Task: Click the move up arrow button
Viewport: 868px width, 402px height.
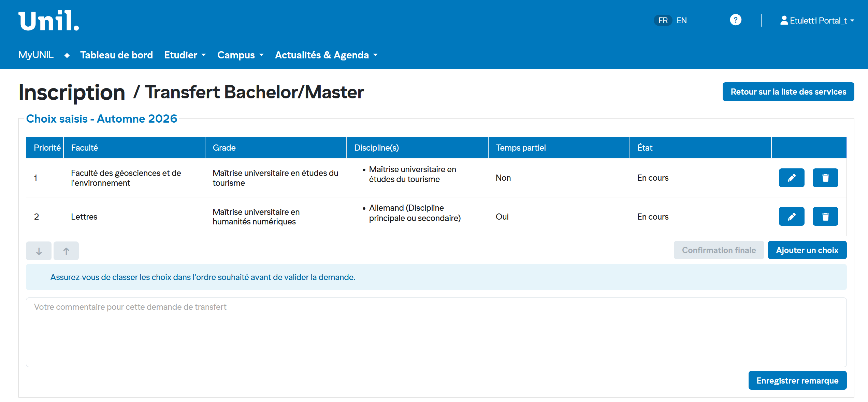Action: [x=66, y=251]
